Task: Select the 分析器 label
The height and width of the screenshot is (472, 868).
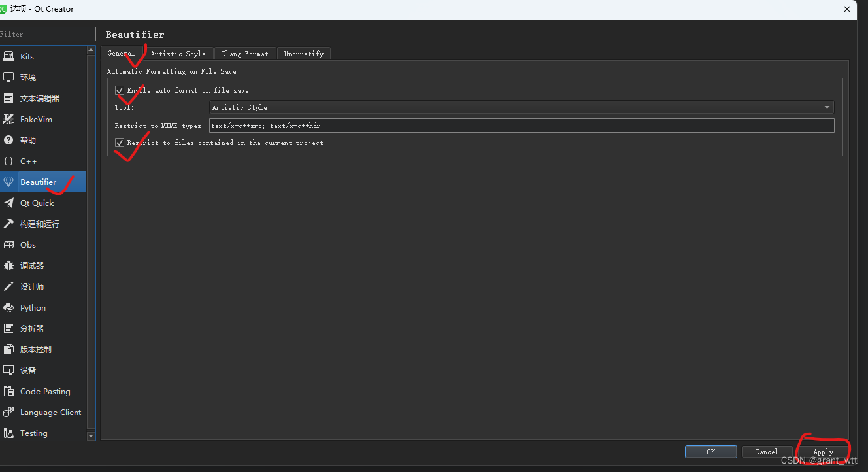Action: point(32,329)
